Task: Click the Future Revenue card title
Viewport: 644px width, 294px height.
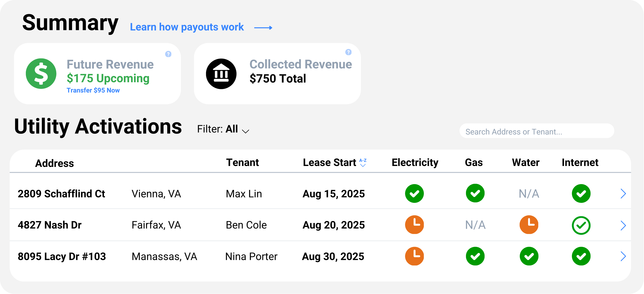Action: [110, 64]
